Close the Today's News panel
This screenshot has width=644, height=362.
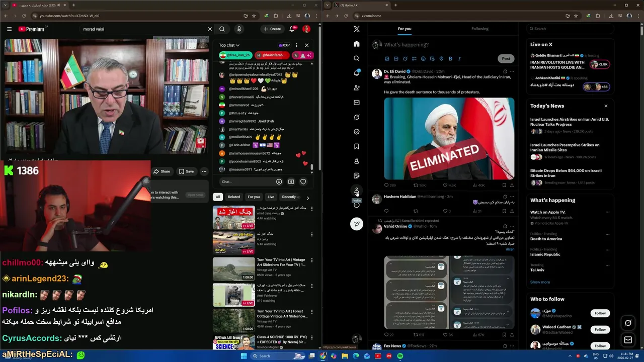tap(606, 106)
